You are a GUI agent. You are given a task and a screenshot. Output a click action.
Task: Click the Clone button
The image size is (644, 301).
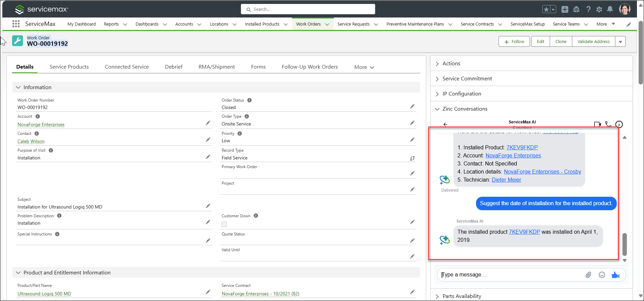561,42
